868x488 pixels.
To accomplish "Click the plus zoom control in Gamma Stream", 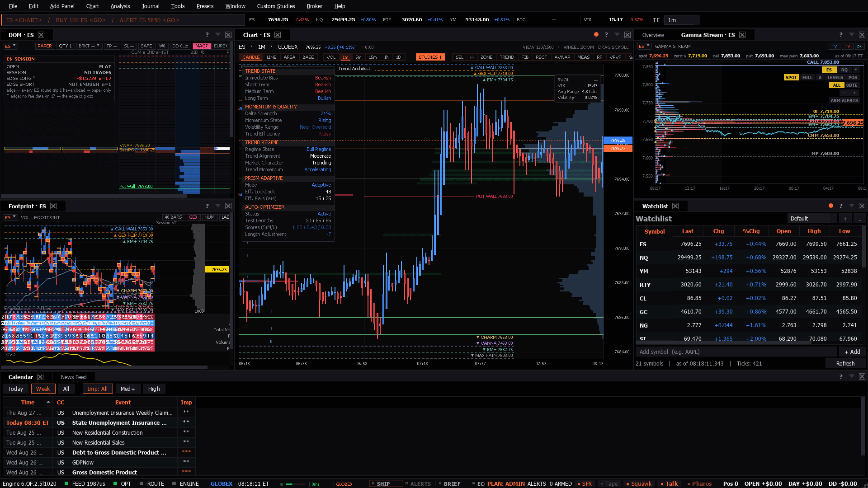I will pos(854,93).
